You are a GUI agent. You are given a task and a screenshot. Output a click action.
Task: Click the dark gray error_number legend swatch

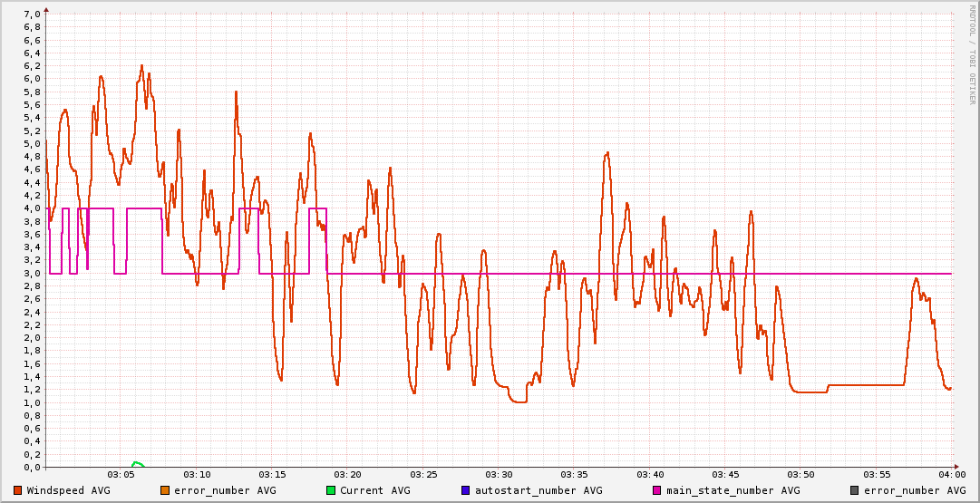854,490
